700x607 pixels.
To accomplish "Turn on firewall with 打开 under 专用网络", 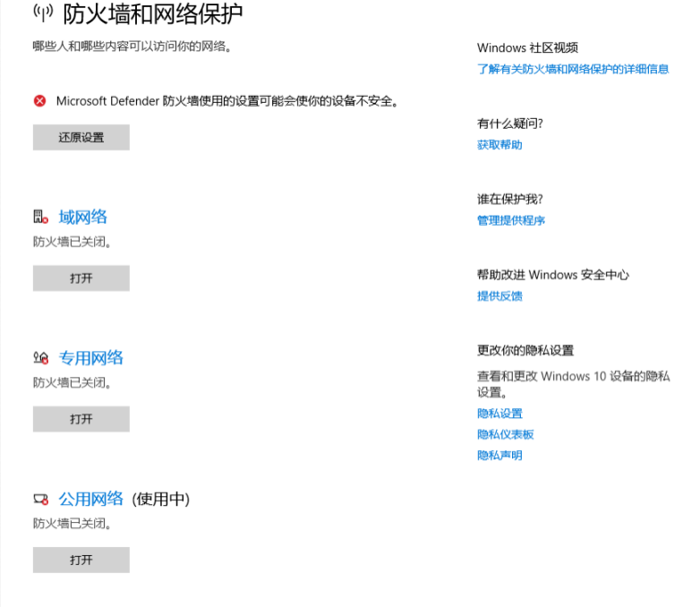I will coord(81,419).
